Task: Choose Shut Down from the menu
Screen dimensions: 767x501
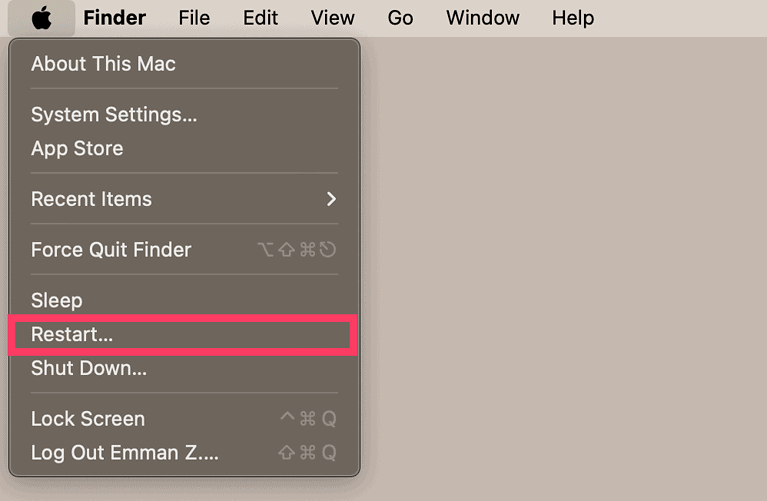Action: [89, 368]
